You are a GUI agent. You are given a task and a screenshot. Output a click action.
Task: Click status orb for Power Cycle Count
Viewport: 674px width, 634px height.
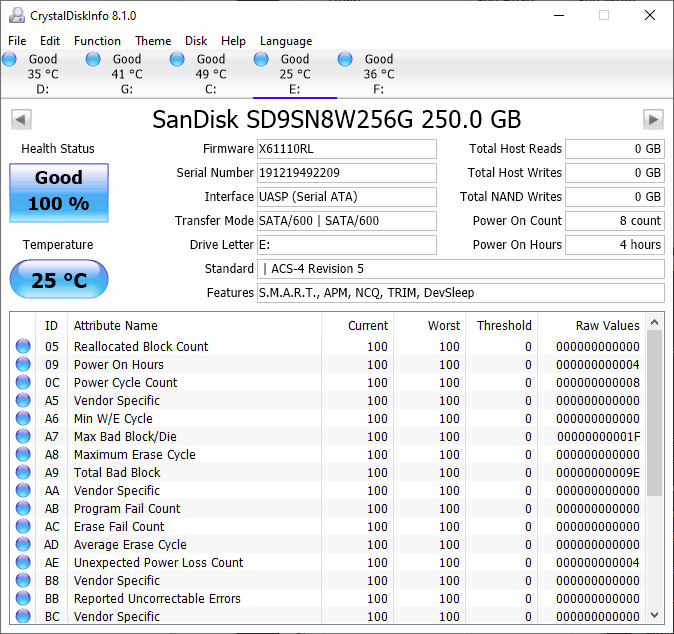point(23,382)
